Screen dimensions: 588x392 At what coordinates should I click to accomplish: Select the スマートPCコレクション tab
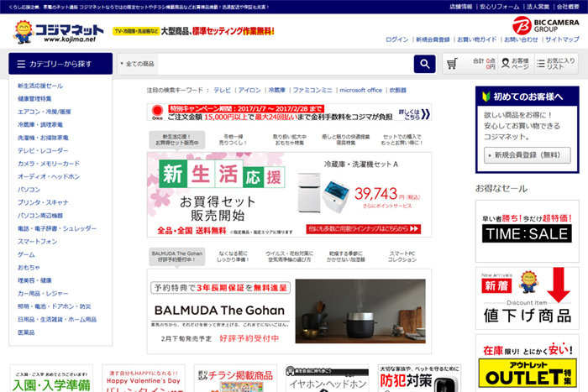tap(402, 256)
